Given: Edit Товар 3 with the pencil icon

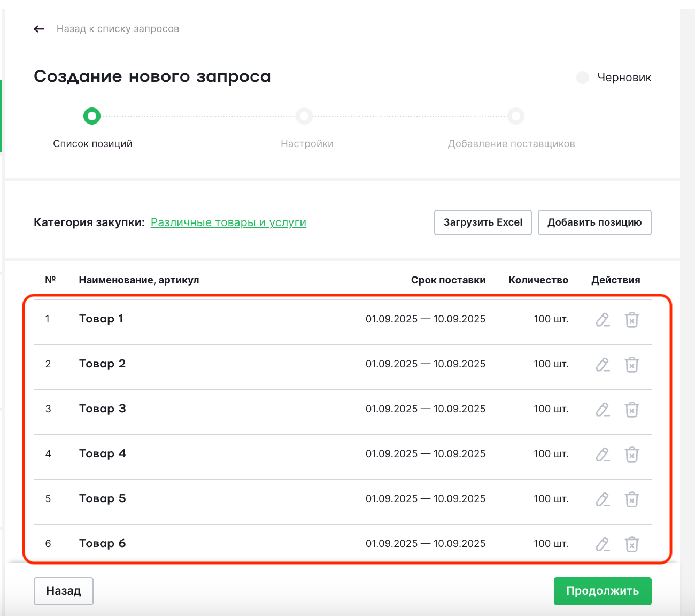Looking at the screenshot, I should pos(603,410).
